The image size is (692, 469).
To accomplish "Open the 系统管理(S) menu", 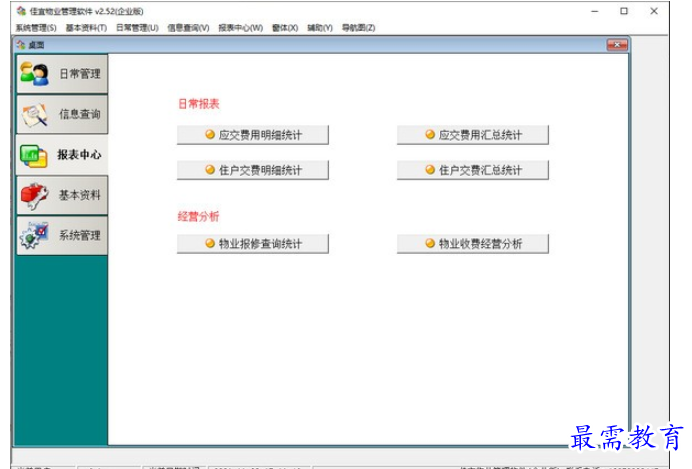I will click(x=36, y=28).
